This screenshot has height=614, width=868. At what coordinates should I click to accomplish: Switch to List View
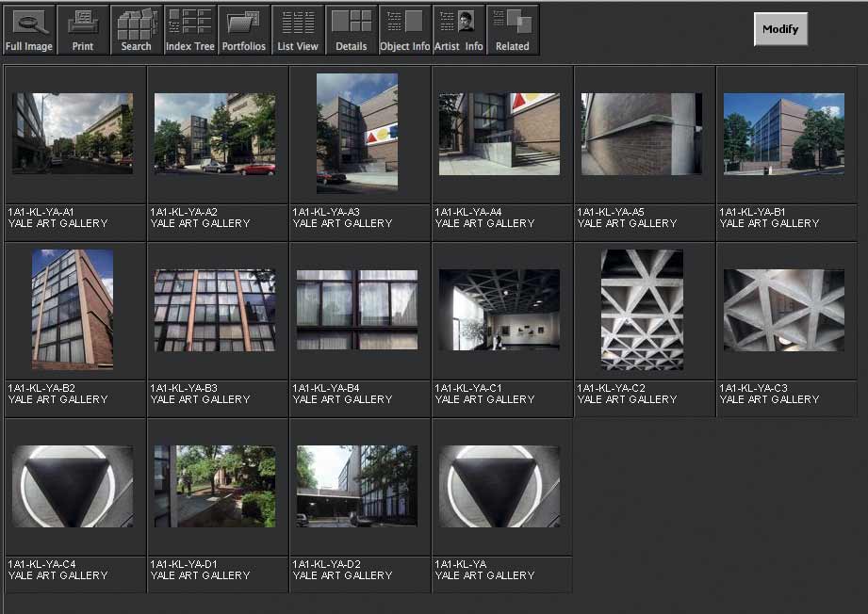(297, 29)
